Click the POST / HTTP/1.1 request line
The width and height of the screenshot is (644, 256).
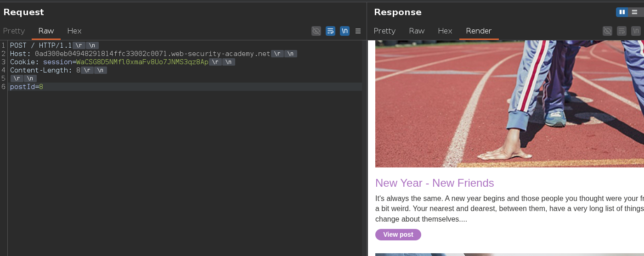[x=41, y=45]
